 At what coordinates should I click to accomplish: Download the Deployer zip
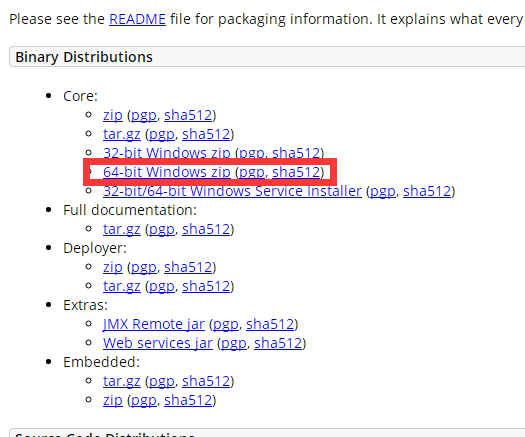pos(113,267)
